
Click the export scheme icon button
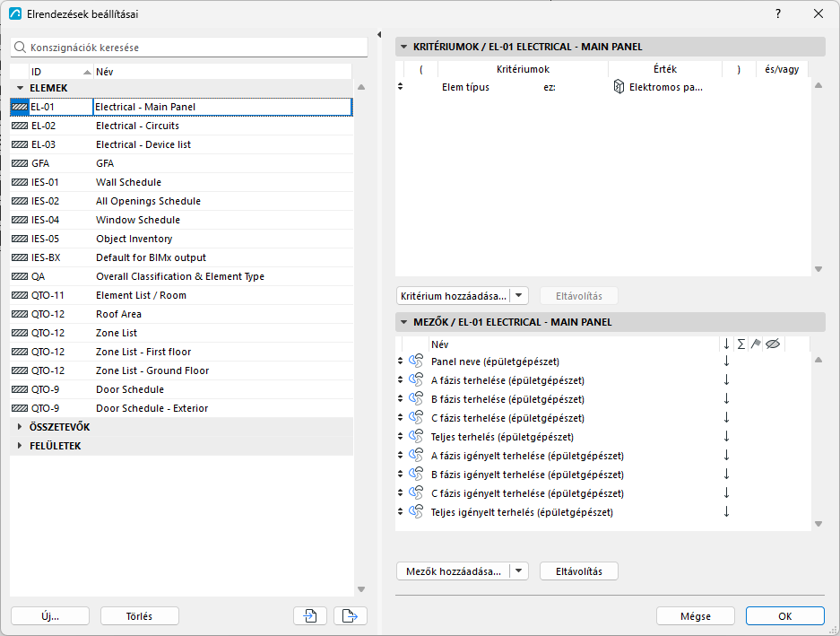point(350,615)
